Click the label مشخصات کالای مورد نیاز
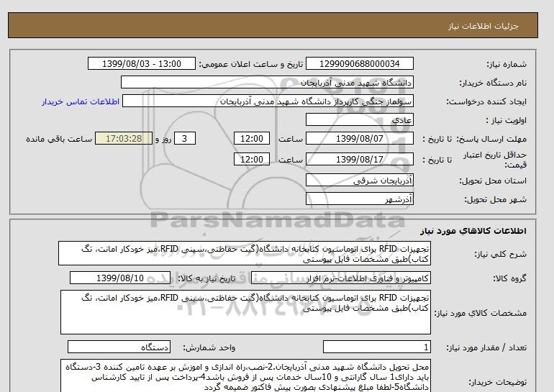This screenshot has width=554, height=392. (480, 313)
